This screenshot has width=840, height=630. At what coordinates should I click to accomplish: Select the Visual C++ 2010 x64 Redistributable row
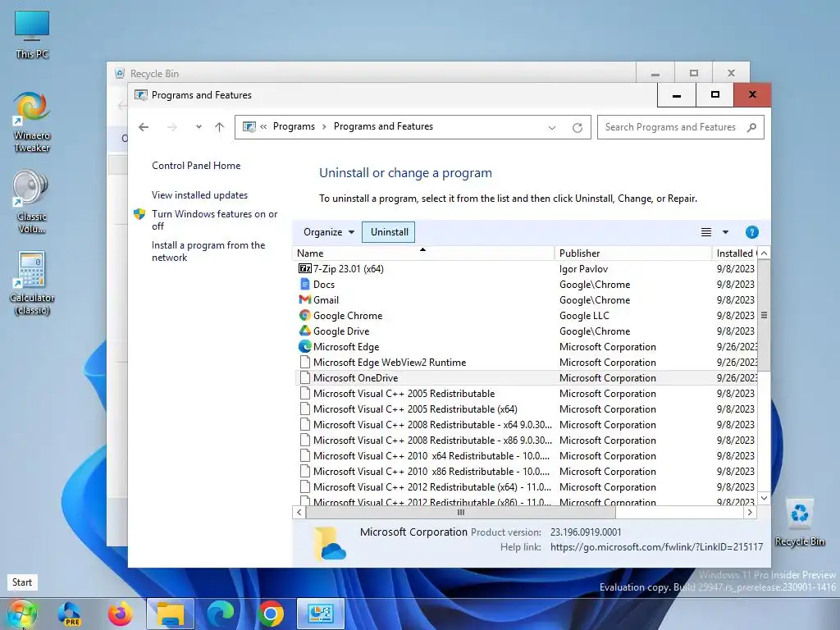[526, 456]
